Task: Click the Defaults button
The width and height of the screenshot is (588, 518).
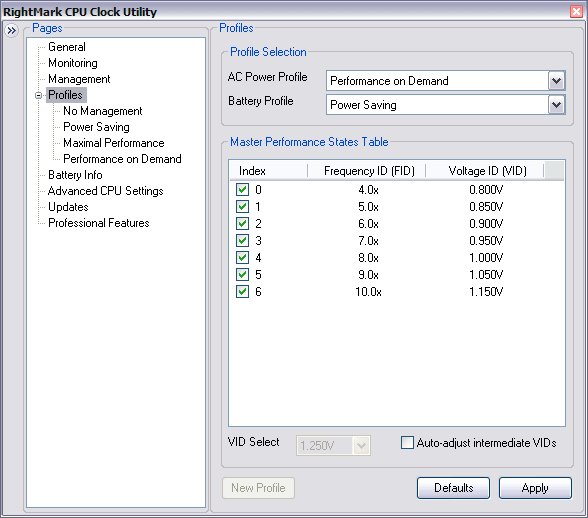Action: [x=453, y=488]
